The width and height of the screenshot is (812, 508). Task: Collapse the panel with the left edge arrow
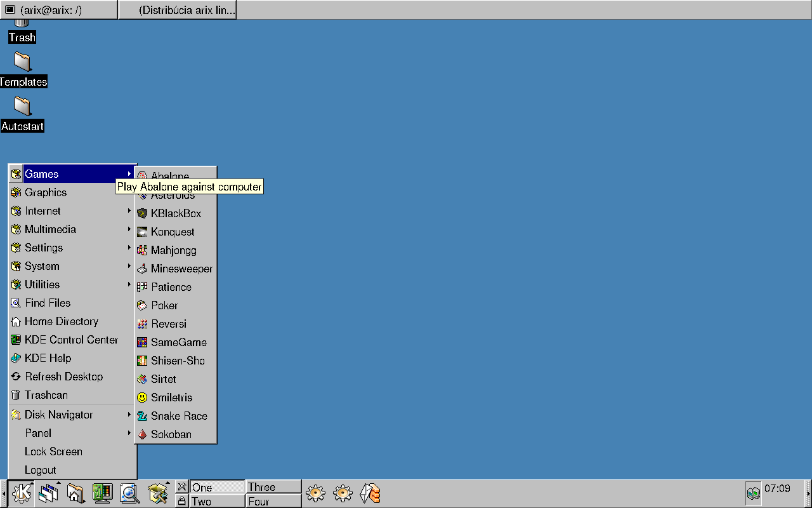pyautogui.click(x=3, y=493)
